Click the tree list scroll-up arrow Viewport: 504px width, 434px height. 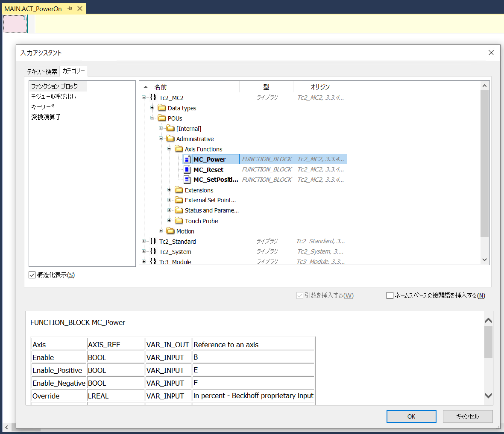point(485,86)
